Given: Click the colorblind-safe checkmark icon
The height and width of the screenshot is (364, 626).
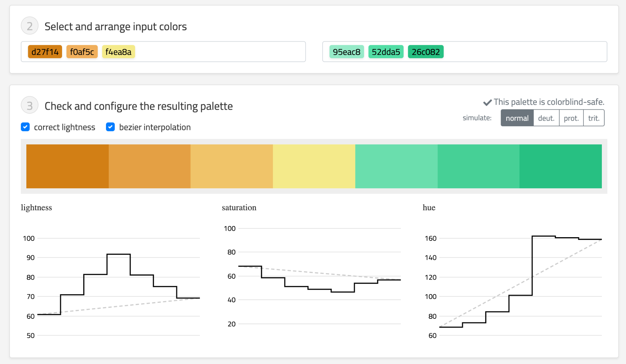Looking at the screenshot, I should pos(487,102).
